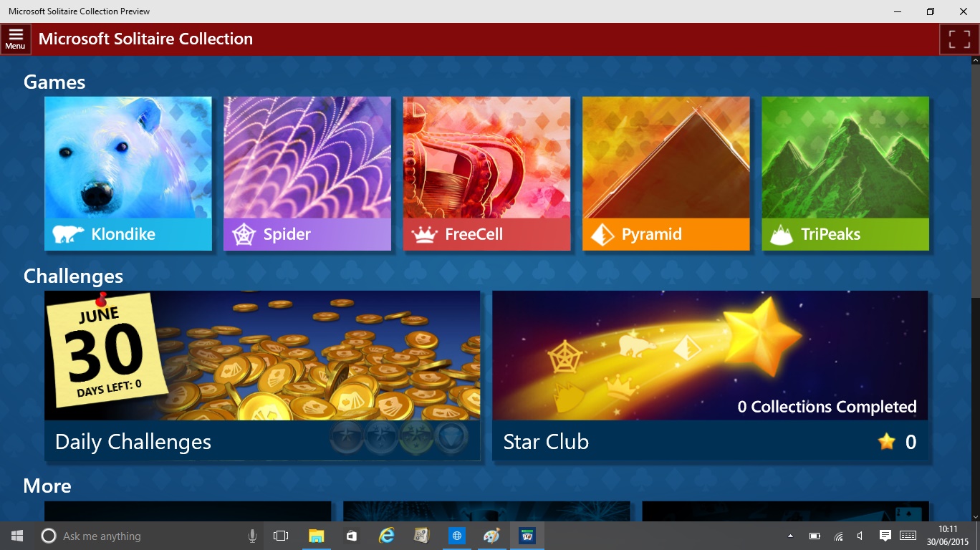Viewport: 980px width, 550px height.
Task: Minimize the Solitaire Collection window
Action: 898,11
